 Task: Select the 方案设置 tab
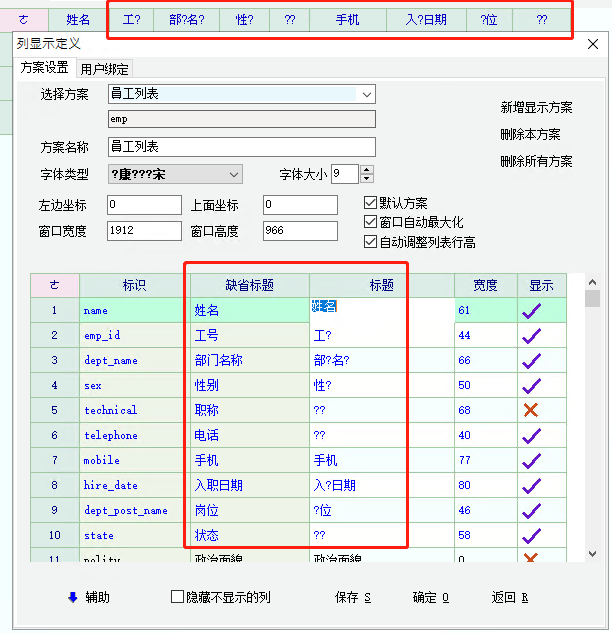point(45,68)
